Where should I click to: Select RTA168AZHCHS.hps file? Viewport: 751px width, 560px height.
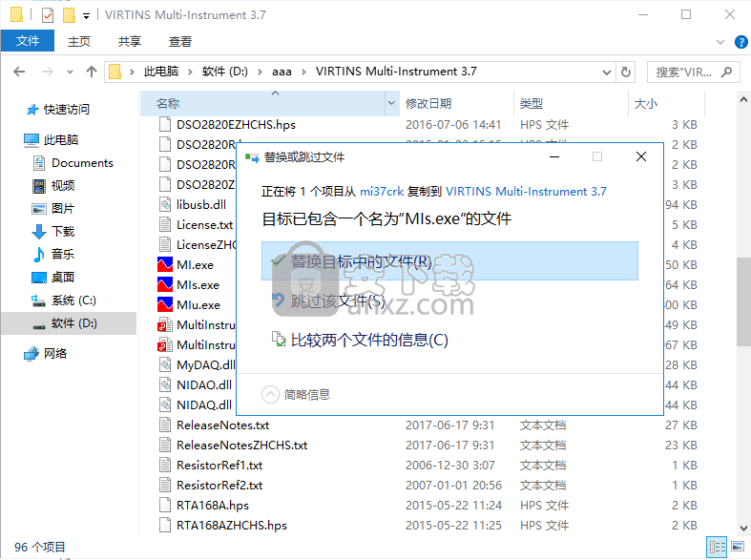point(231,526)
